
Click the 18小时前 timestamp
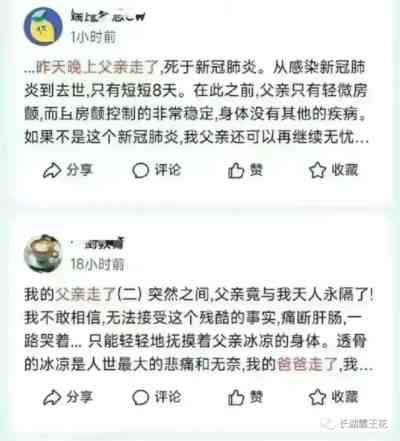click(x=97, y=264)
